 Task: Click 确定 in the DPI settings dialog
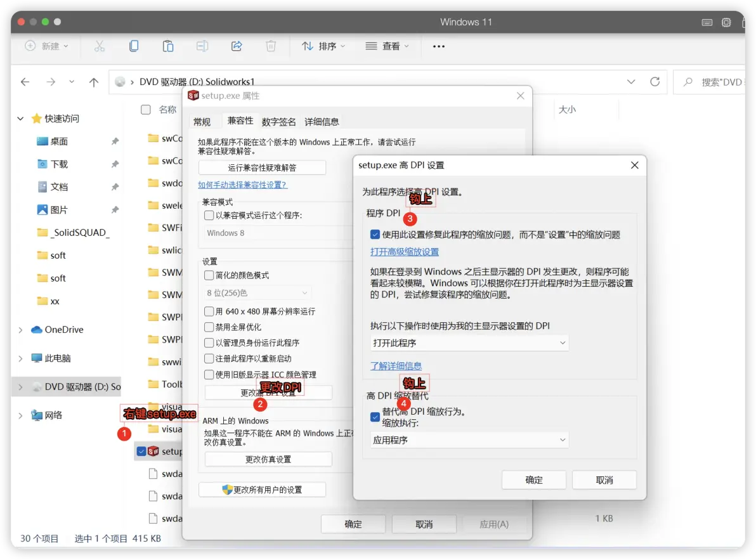click(534, 480)
